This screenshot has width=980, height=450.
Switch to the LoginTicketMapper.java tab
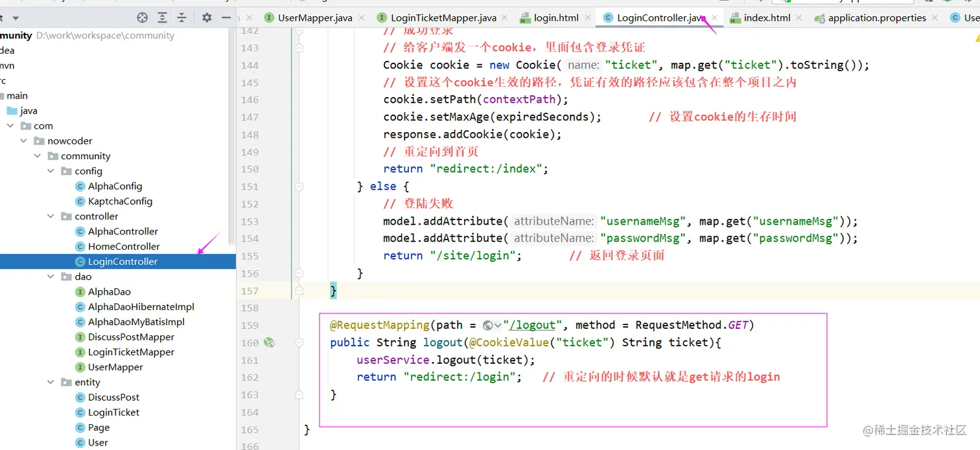click(x=443, y=18)
